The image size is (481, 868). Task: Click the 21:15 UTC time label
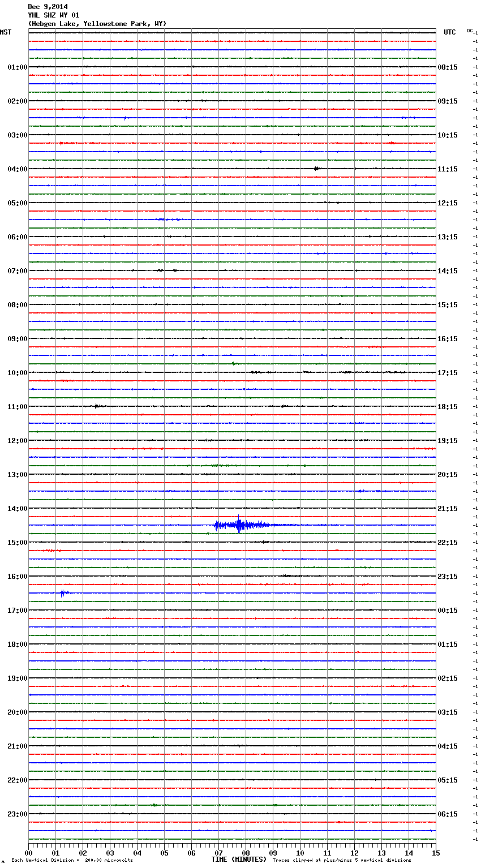coord(448,509)
